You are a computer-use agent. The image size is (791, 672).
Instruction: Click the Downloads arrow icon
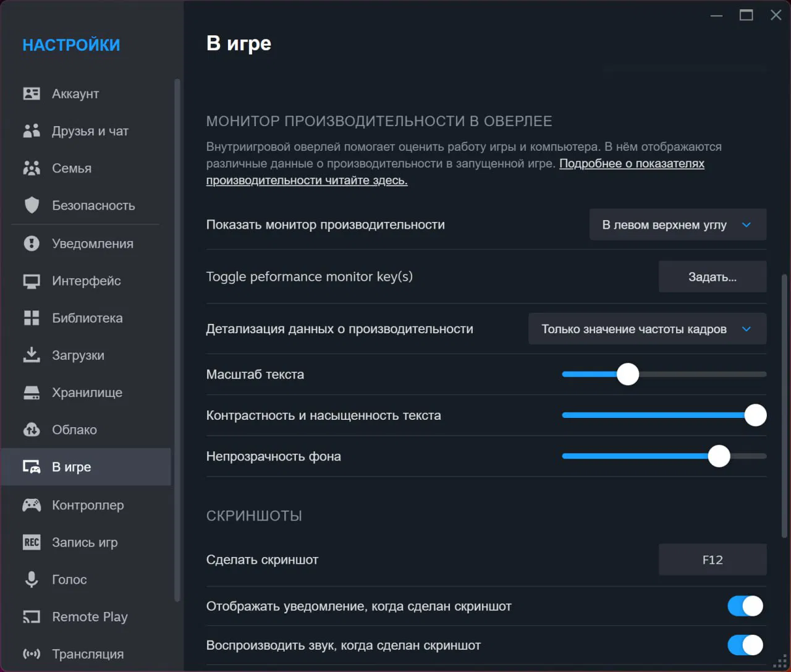point(32,355)
